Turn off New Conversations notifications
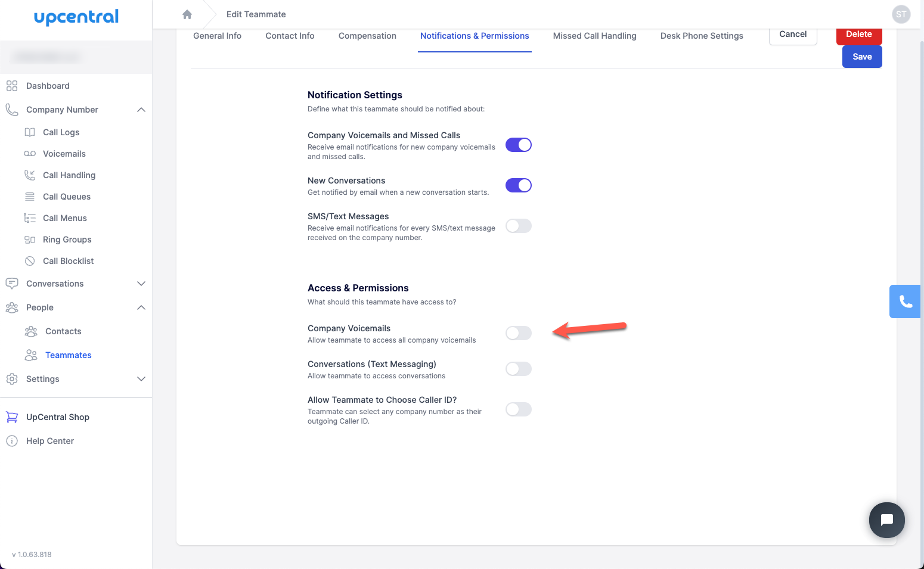Screen dimensions: 924x569 518,185
